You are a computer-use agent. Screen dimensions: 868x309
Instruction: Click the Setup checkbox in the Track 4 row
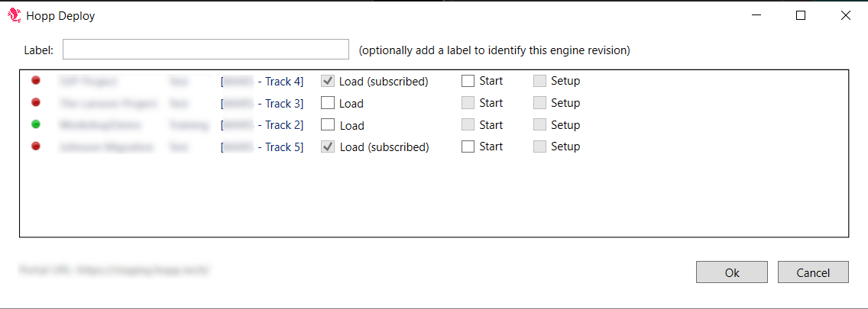[539, 82]
